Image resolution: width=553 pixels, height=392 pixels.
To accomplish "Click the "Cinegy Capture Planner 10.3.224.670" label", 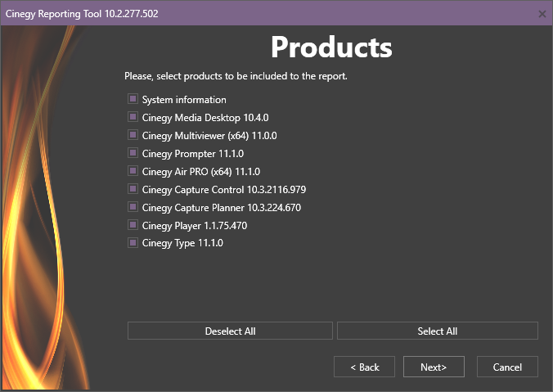I will 222,208.
